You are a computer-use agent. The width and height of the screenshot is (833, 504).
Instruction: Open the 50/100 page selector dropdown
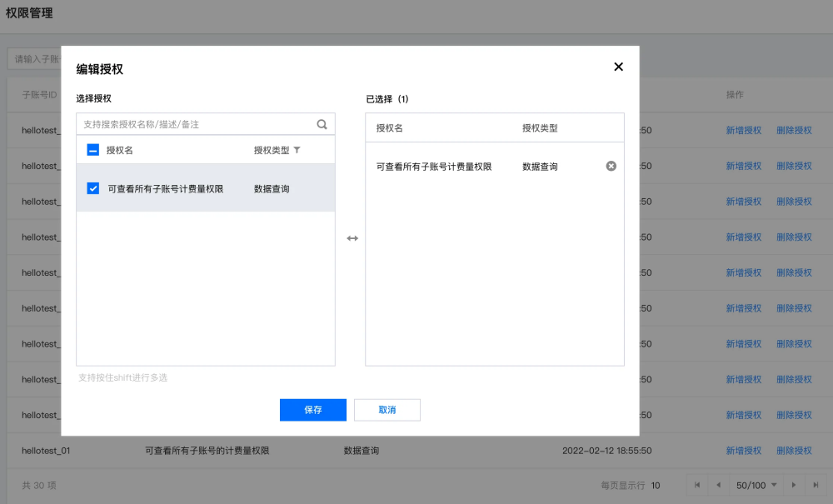tap(756, 485)
